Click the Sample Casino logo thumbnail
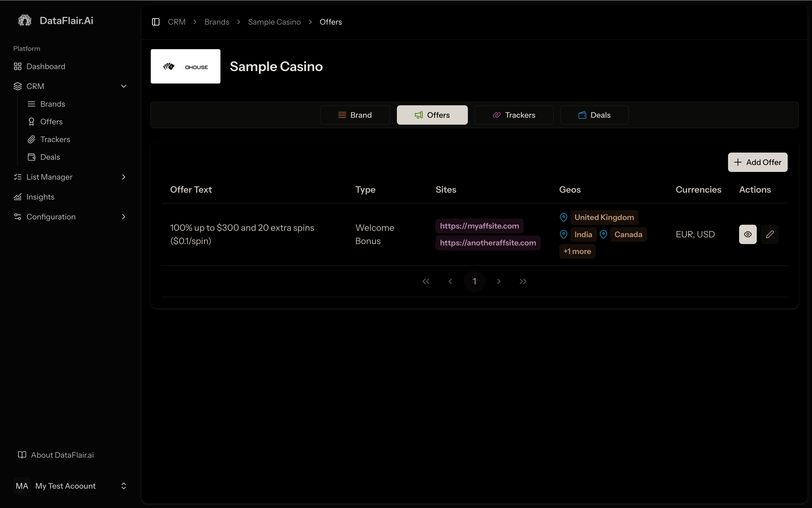This screenshot has width=812, height=508. (x=185, y=67)
